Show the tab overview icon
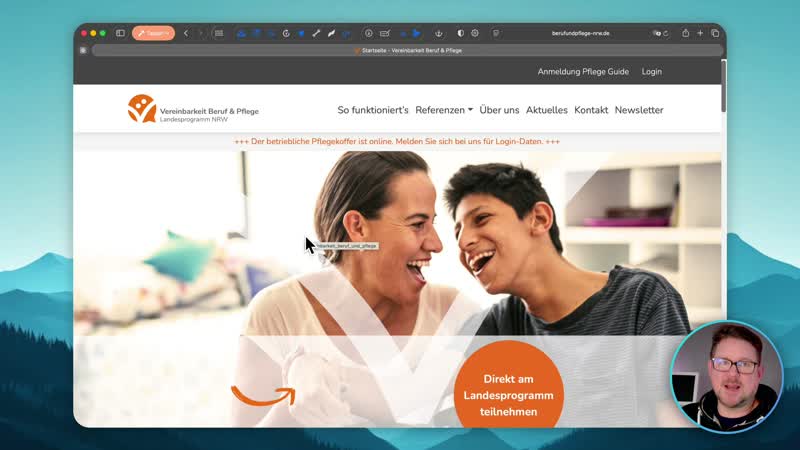 click(x=715, y=33)
